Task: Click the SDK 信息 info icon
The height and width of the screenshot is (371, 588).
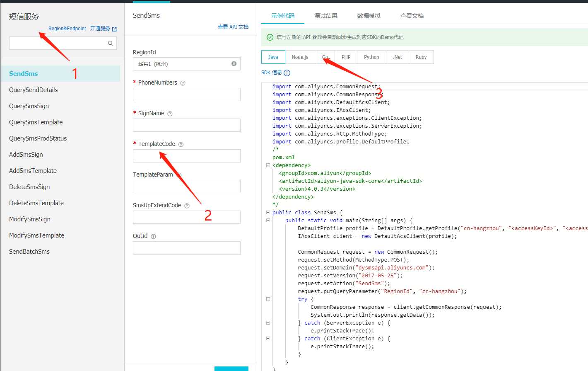Action: (287, 73)
